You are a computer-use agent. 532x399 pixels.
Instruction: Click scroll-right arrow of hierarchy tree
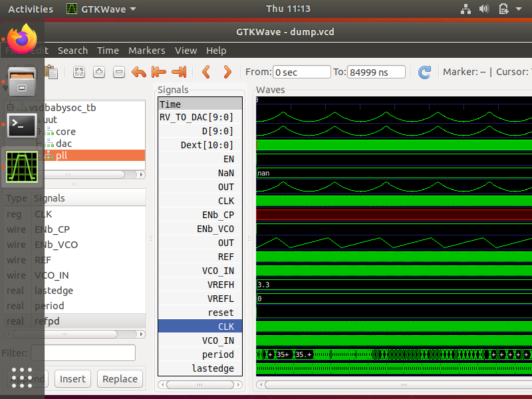pos(141,174)
